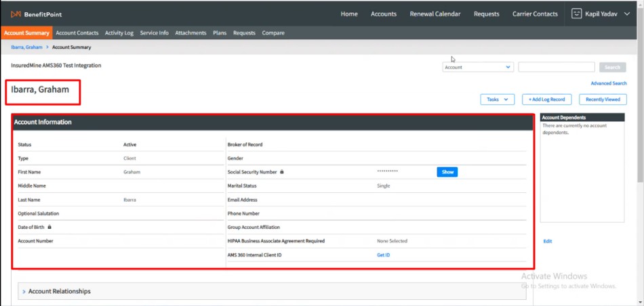The image size is (644, 306).
Task: Click the user avatar icon
Action: (577, 14)
